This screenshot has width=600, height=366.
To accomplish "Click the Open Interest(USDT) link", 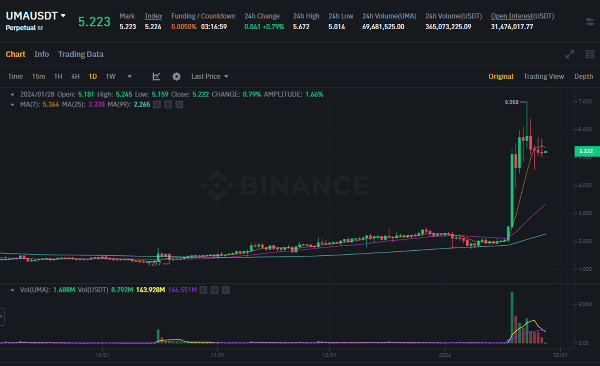I will click(522, 16).
